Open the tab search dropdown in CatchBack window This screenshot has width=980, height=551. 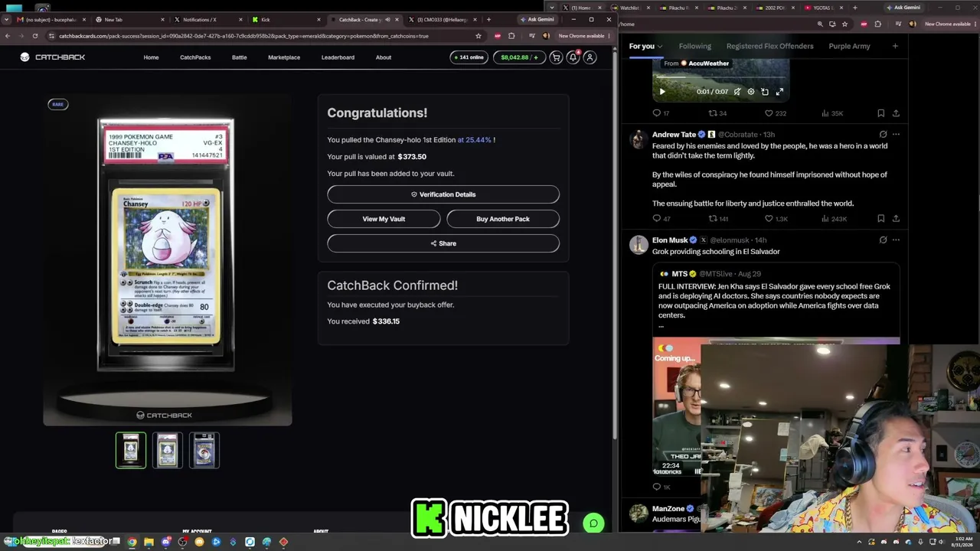point(8,20)
